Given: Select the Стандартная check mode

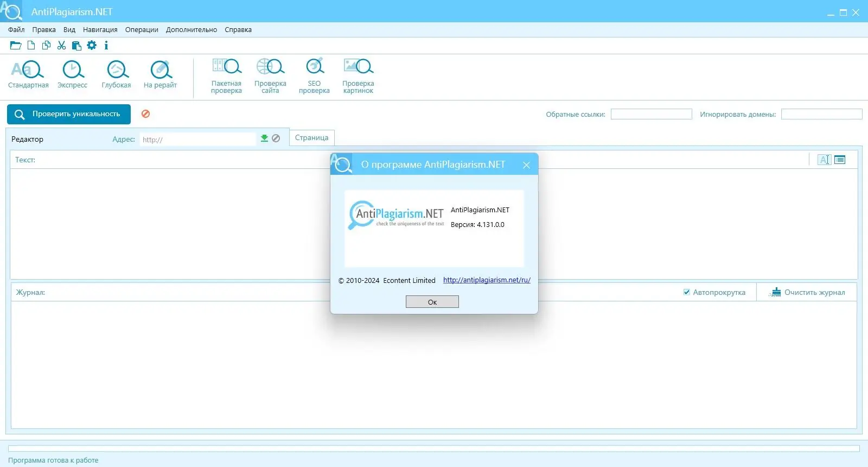Looking at the screenshot, I should pyautogui.click(x=28, y=74).
